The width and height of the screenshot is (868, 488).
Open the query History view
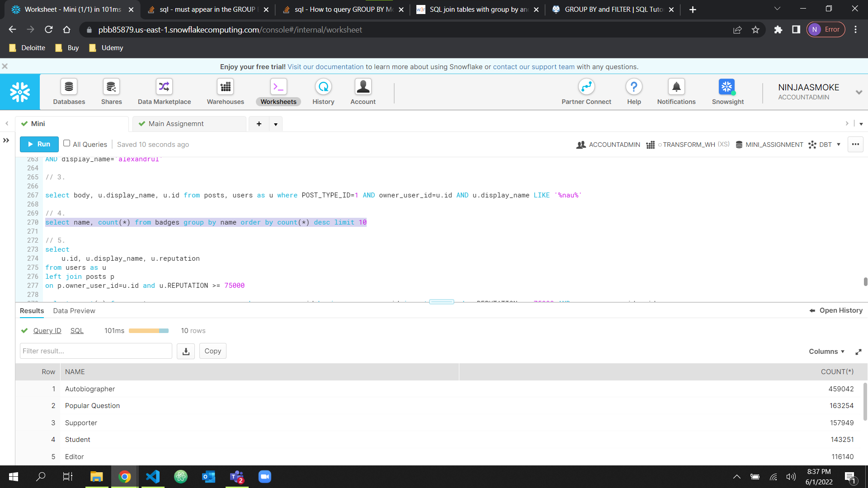point(323,91)
